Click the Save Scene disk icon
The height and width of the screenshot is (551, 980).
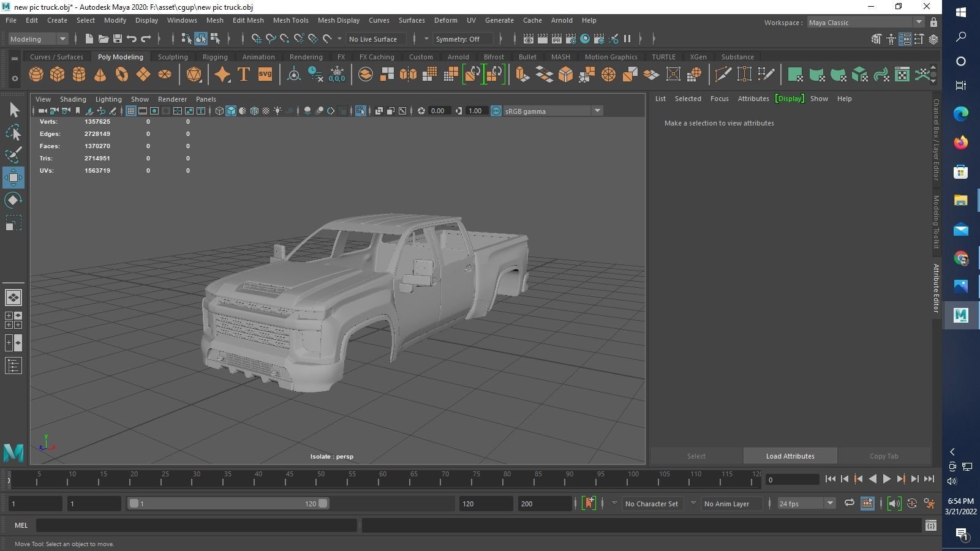pyautogui.click(x=118, y=39)
